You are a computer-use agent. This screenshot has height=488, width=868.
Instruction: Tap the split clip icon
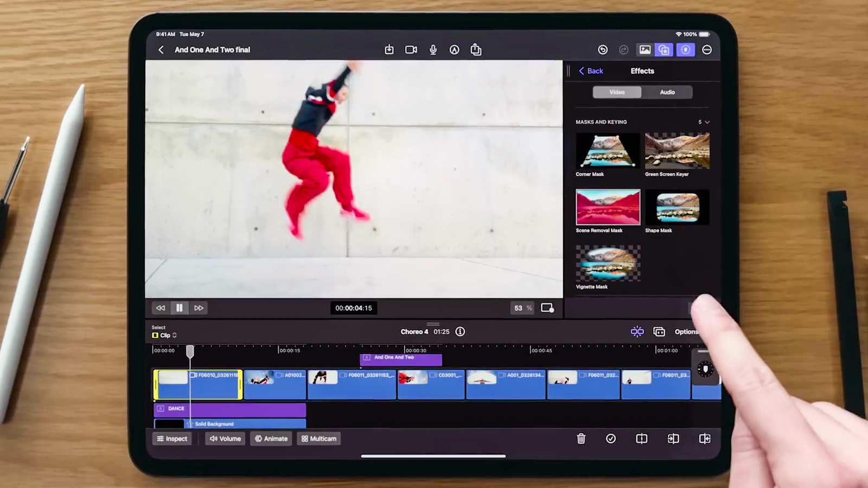point(641,439)
